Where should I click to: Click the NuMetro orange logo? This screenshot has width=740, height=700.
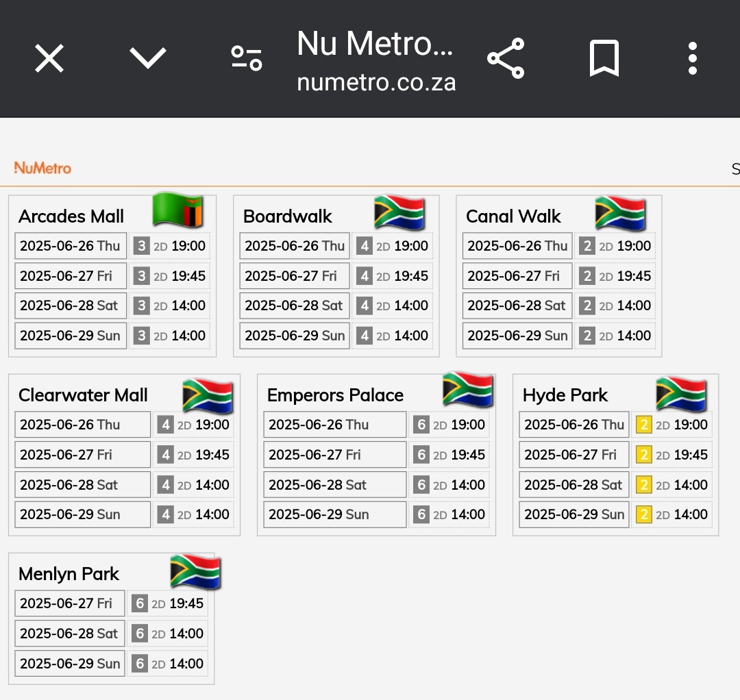[42, 168]
